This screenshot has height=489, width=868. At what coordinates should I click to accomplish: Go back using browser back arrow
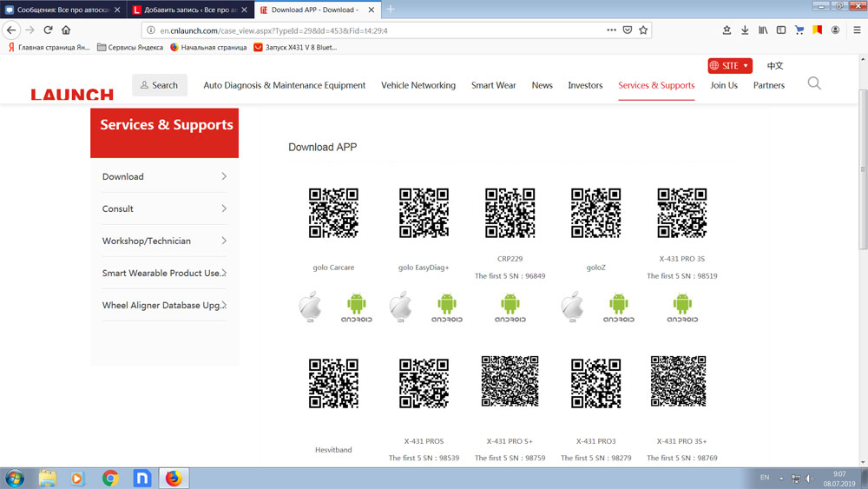[11, 30]
